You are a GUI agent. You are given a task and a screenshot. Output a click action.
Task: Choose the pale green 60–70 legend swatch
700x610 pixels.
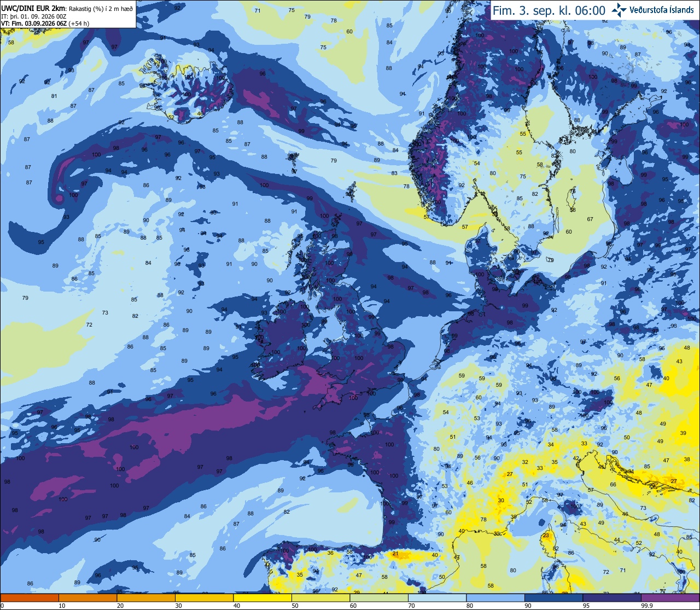click(379, 597)
